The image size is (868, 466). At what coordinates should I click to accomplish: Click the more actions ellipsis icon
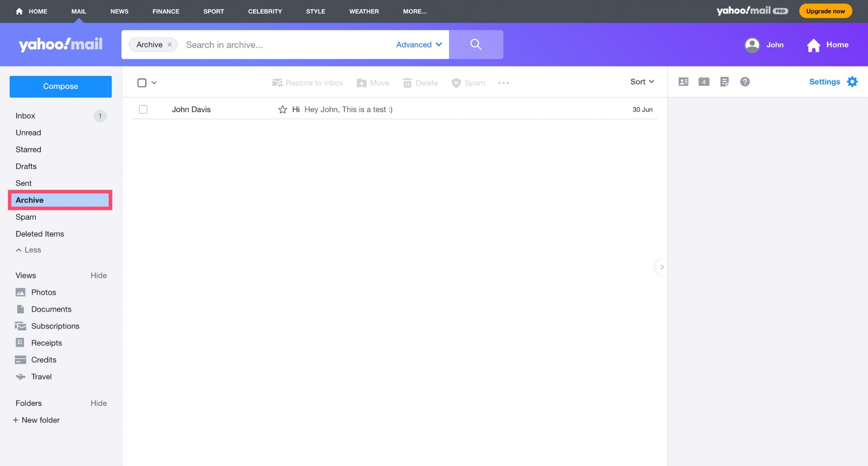[x=503, y=83]
